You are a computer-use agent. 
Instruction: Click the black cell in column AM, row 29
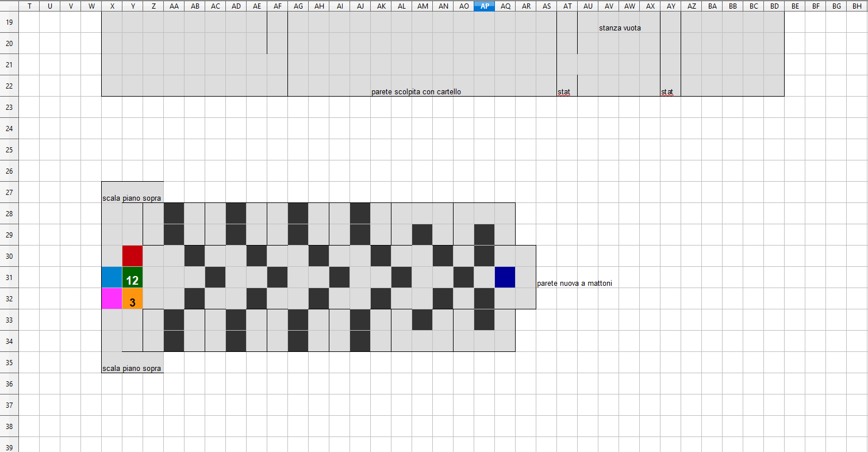422,235
